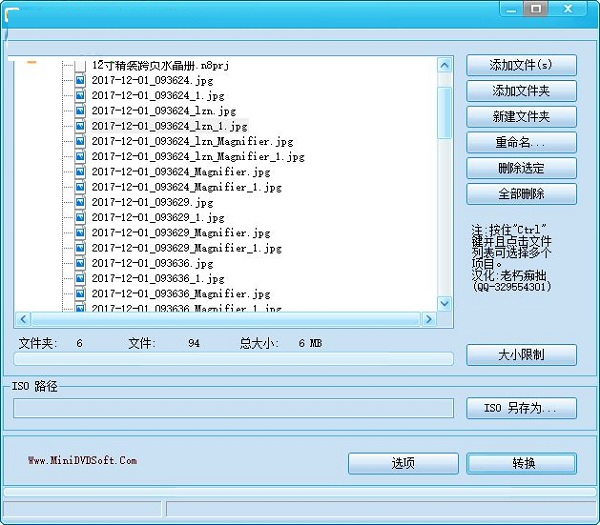600x525 pixels.
Task: Click the vertical scrollbar thumb in the file list
Action: (444, 113)
